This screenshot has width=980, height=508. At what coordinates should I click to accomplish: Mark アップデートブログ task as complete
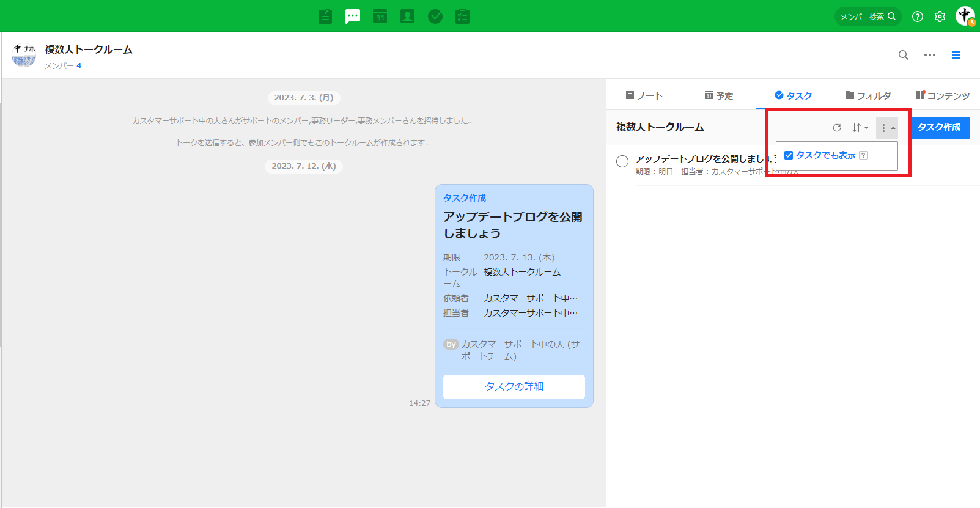tap(622, 161)
